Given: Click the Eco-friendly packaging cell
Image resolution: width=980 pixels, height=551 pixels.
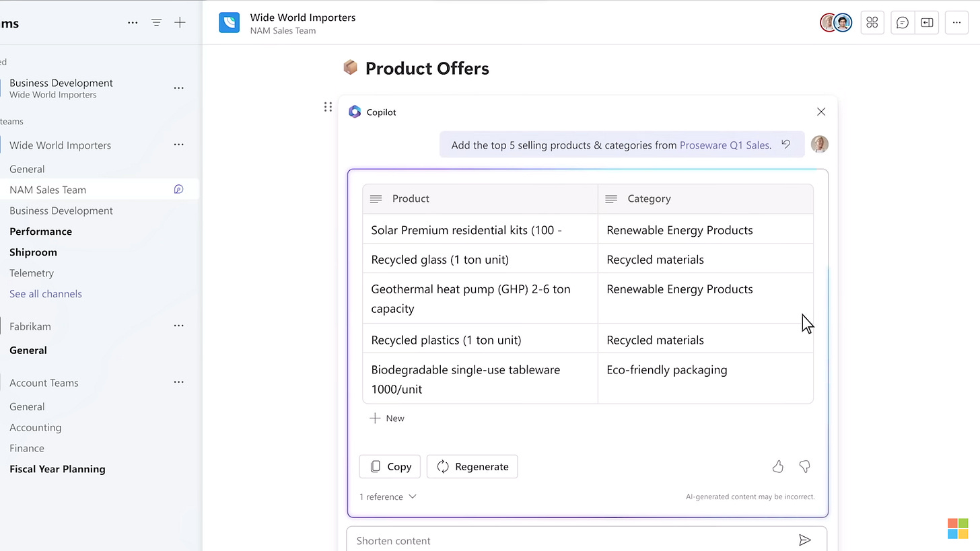Looking at the screenshot, I should 705,379.
